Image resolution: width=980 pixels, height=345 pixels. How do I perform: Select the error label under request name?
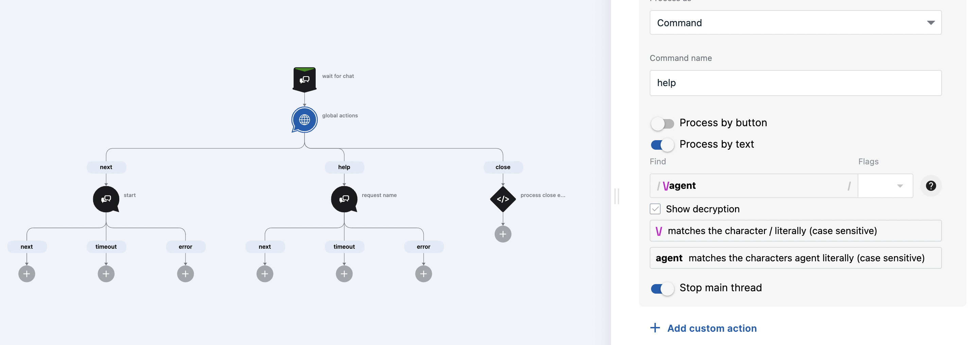(423, 247)
